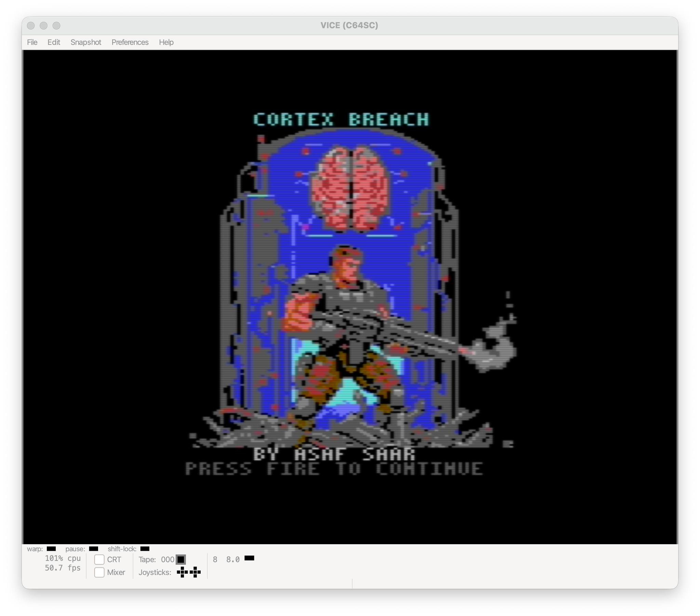Open the Edit menu
This screenshot has width=700, height=616.
[54, 42]
